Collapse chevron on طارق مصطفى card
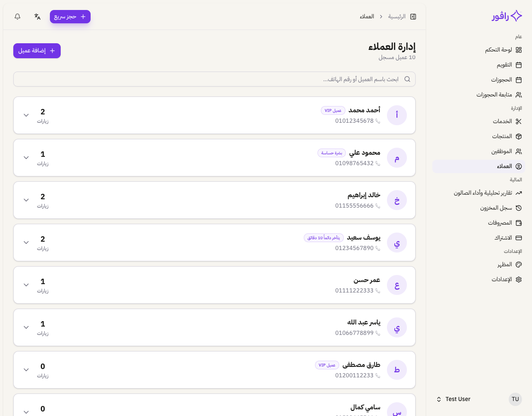532x416 pixels. point(26,370)
